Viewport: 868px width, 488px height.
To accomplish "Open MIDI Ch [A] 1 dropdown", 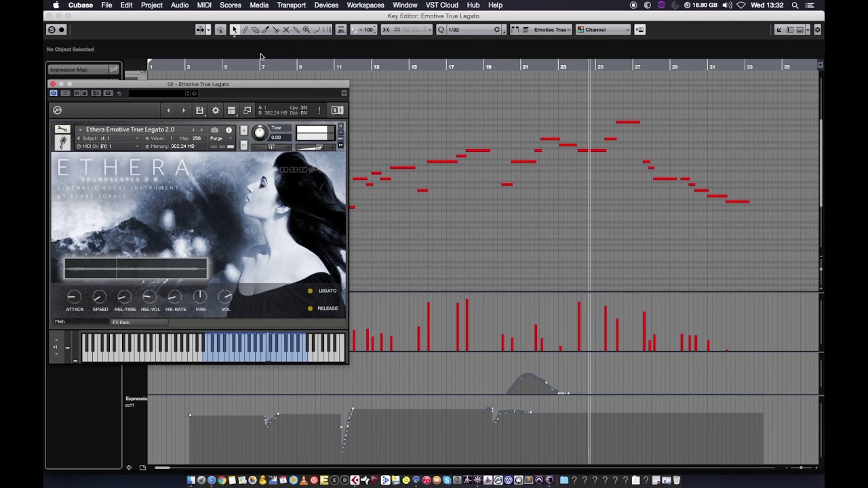I will coord(108,146).
